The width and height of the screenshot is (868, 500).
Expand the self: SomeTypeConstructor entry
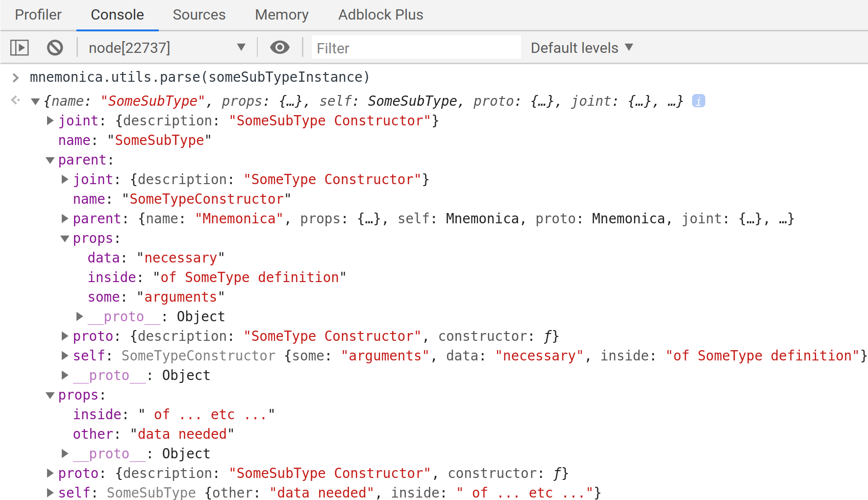coord(65,356)
